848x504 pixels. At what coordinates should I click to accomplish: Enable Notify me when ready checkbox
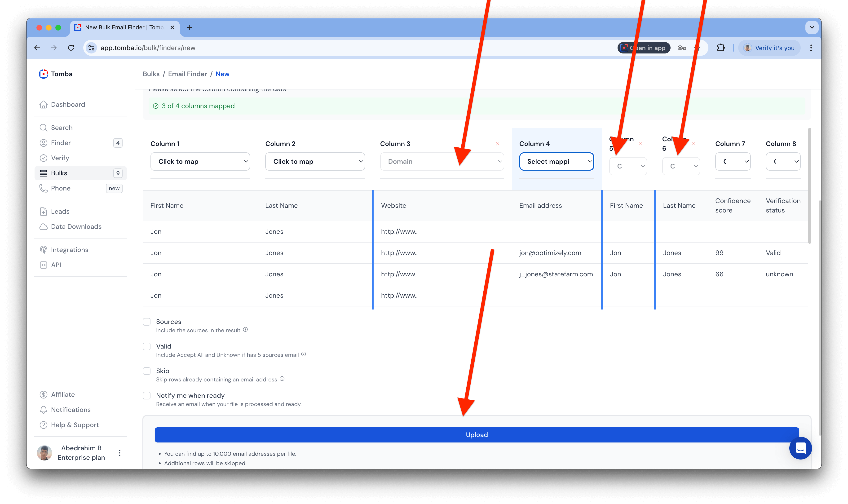coord(147,396)
